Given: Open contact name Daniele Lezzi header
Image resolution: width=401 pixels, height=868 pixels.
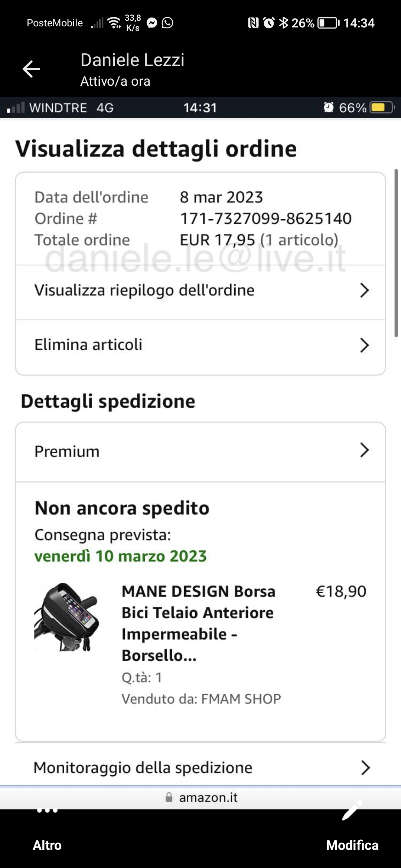Looking at the screenshot, I should click(x=133, y=60).
